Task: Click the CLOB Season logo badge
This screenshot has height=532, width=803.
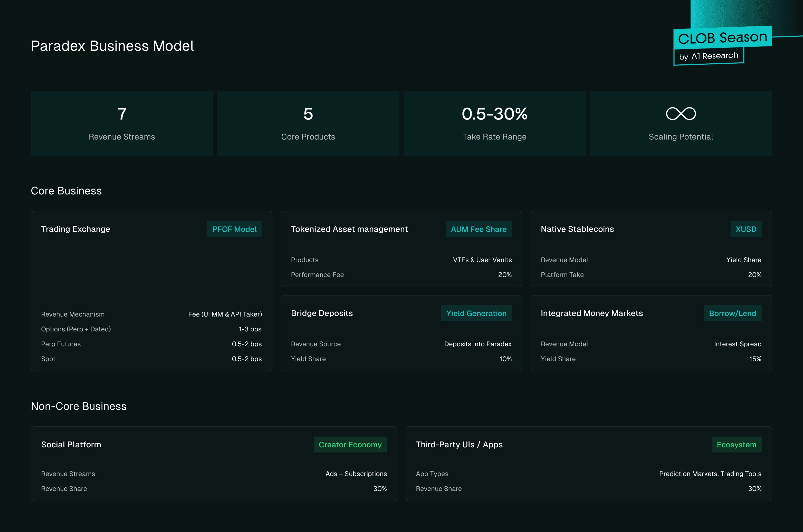Action: pyautogui.click(x=722, y=38)
